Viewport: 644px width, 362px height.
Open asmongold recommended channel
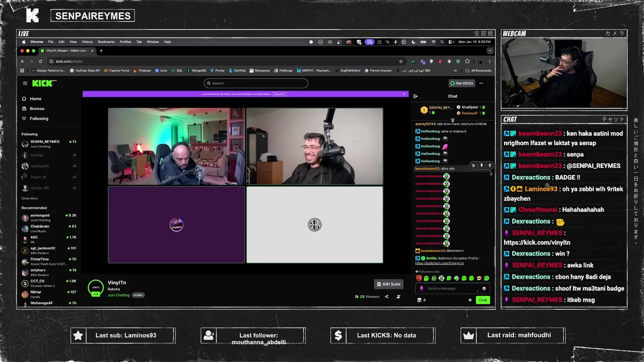click(x=49, y=218)
